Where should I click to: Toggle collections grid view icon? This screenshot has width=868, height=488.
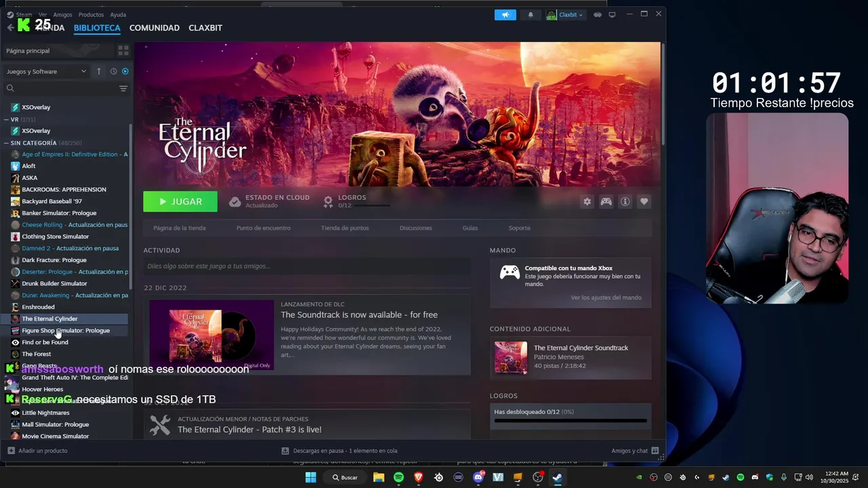(x=123, y=51)
